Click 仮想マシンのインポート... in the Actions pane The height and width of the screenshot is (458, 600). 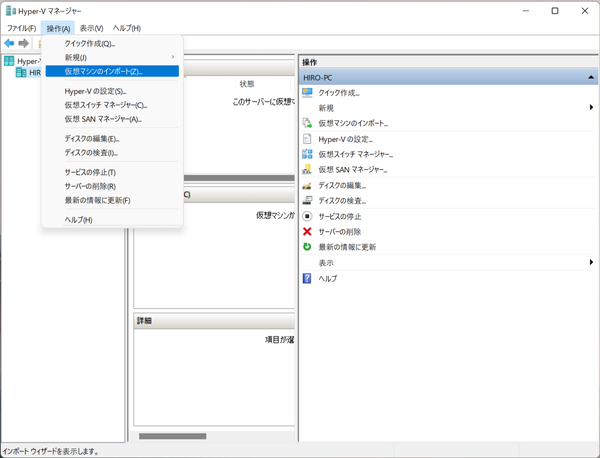pos(353,123)
